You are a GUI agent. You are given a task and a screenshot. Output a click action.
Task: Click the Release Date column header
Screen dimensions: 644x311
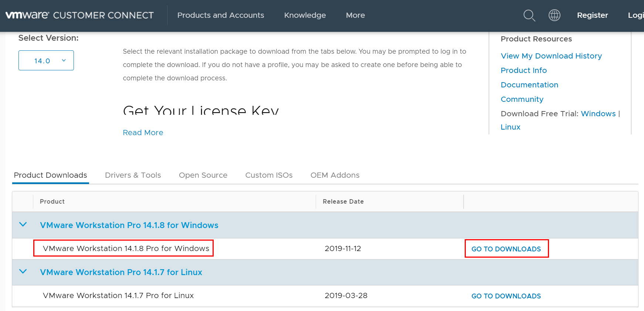tap(343, 201)
